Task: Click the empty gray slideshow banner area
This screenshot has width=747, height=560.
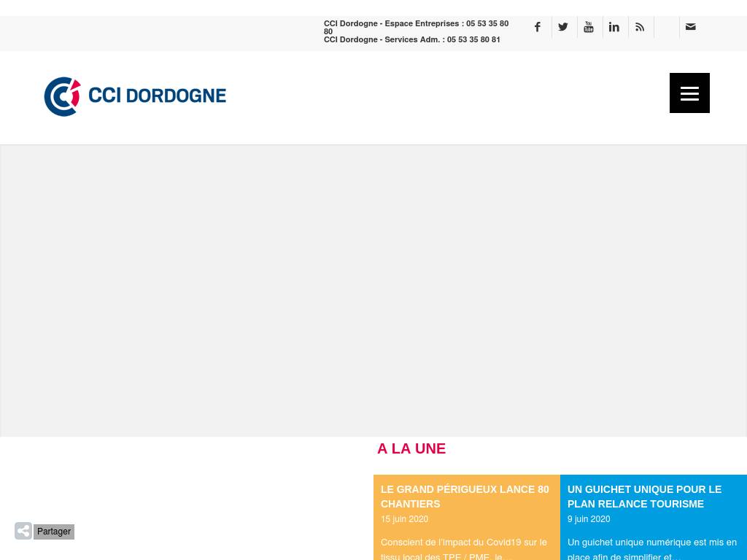Action: 373,290
